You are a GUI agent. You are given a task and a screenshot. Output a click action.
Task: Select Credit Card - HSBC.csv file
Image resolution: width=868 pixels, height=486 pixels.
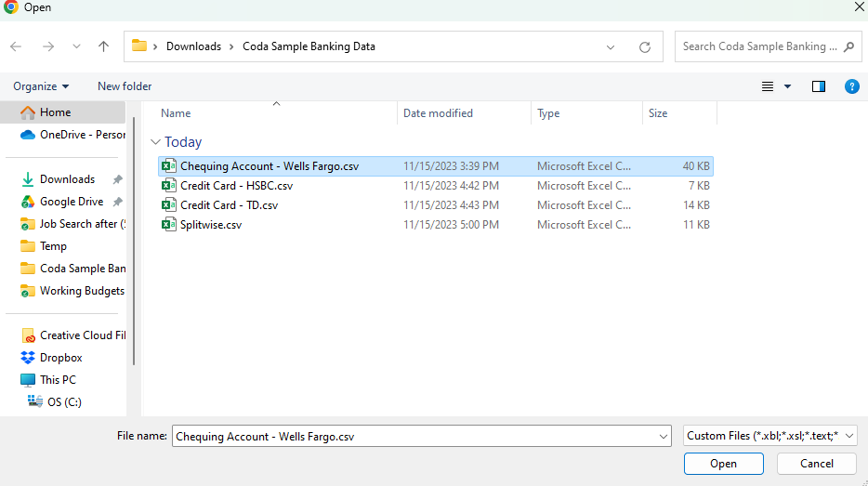236,186
